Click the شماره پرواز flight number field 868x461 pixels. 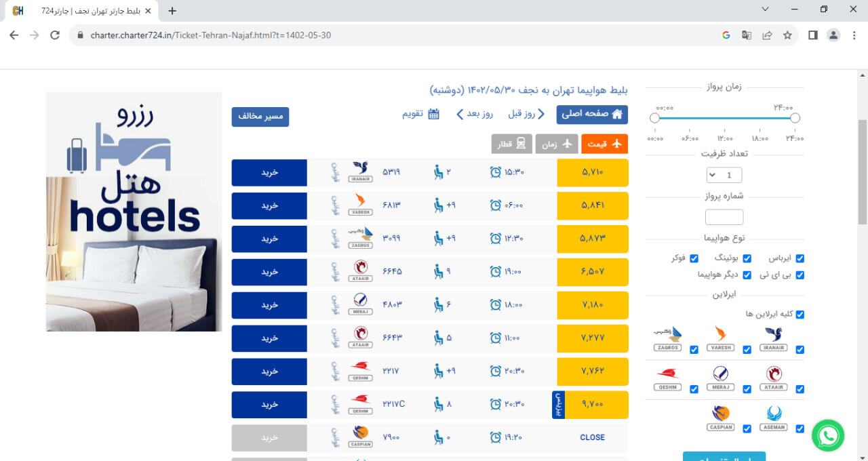tap(724, 217)
